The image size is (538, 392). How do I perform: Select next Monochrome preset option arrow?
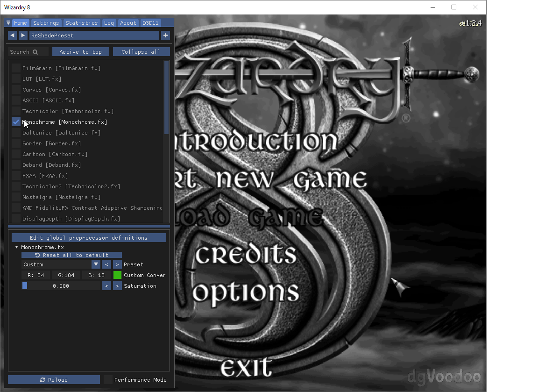117,264
